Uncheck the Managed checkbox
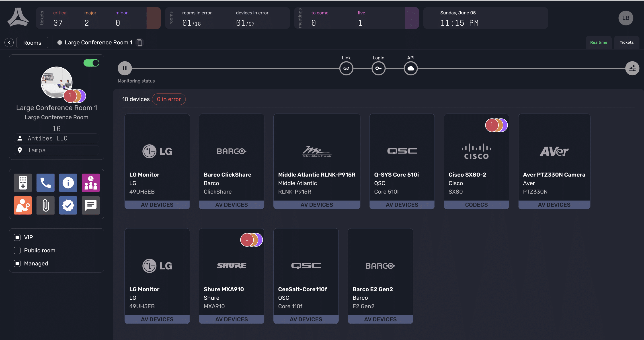The width and height of the screenshot is (644, 340). 17,263
